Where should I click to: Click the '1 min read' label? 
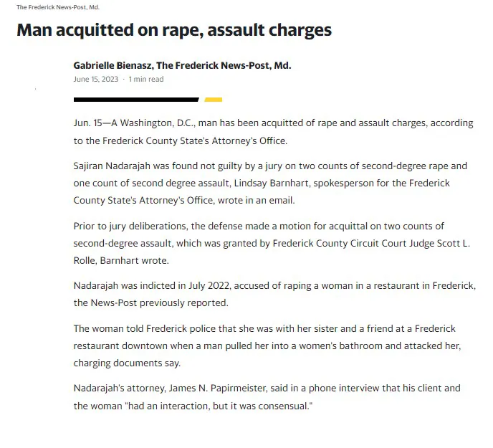pyautogui.click(x=146, y=79)
